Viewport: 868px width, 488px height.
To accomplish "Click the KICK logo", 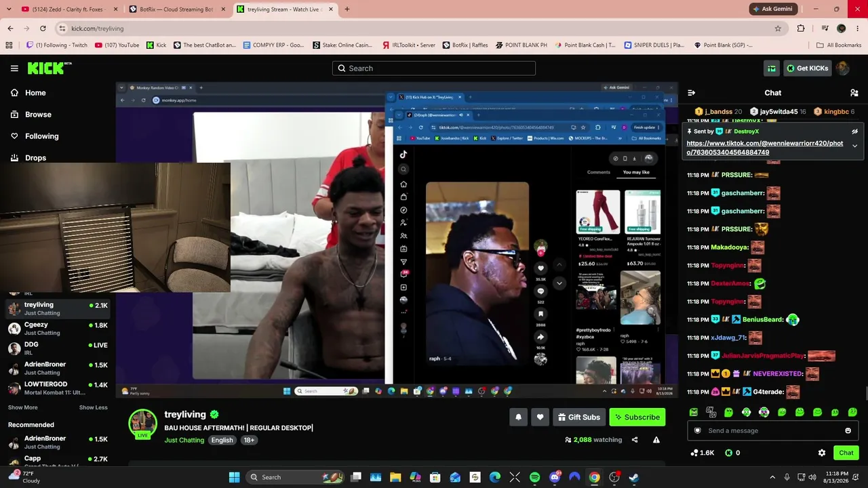I will click(49, 68).
